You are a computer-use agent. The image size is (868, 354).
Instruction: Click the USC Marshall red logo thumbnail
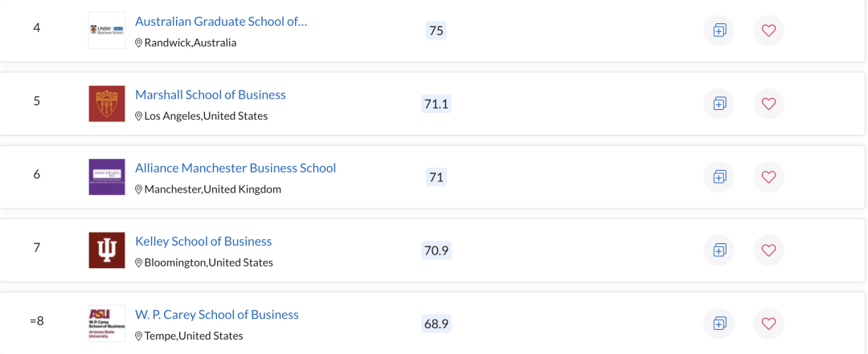[107, 104]
